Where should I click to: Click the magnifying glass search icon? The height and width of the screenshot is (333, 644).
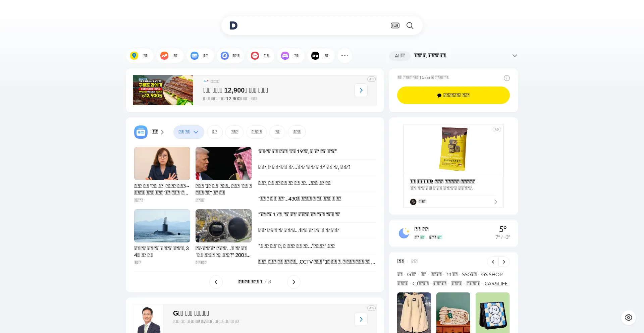click(410, 25)
